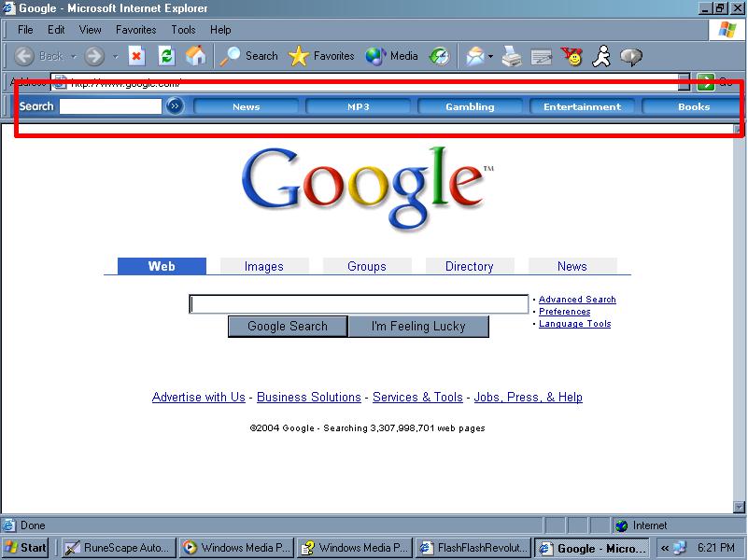Open the Yahoo Messenger smiley icon
Screen dimensions: 748x560
point(572,56)
